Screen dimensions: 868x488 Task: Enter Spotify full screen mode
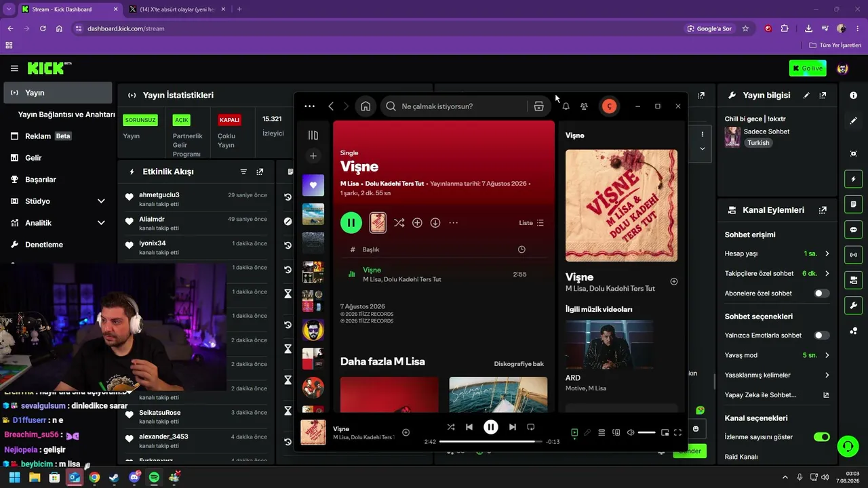(677, 432)
